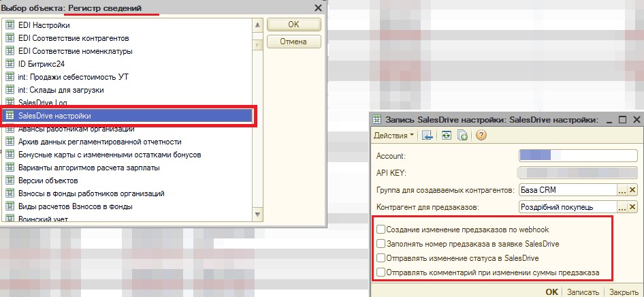Image resolution: width=644 pixels, height=297 pixels.
Task: Click the icon beside SalesDrive настройки row
Action: (10, 116)
